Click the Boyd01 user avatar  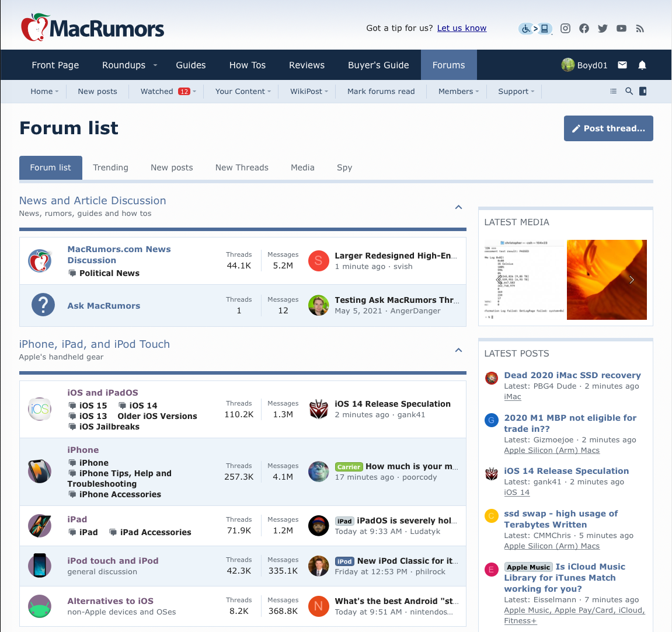pyautogui.click(x=568, y=65)
